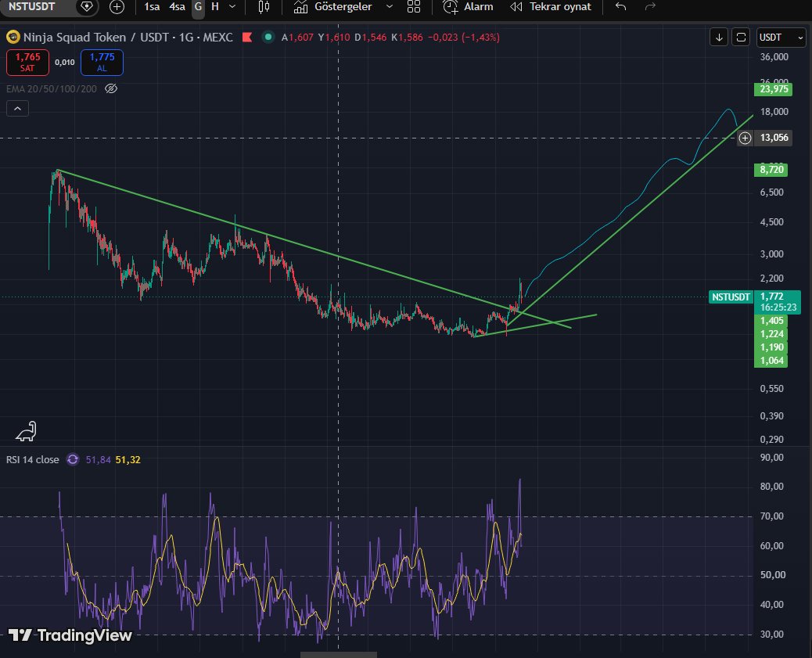This screenshot has height=658, width=812.
Task: Click the Ninja Squad Token / USDT title
Action: coord(128,38)
